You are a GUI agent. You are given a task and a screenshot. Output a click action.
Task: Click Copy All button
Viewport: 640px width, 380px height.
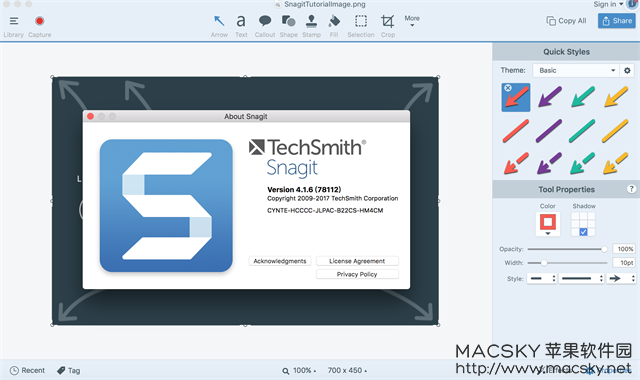click(566, 21)
